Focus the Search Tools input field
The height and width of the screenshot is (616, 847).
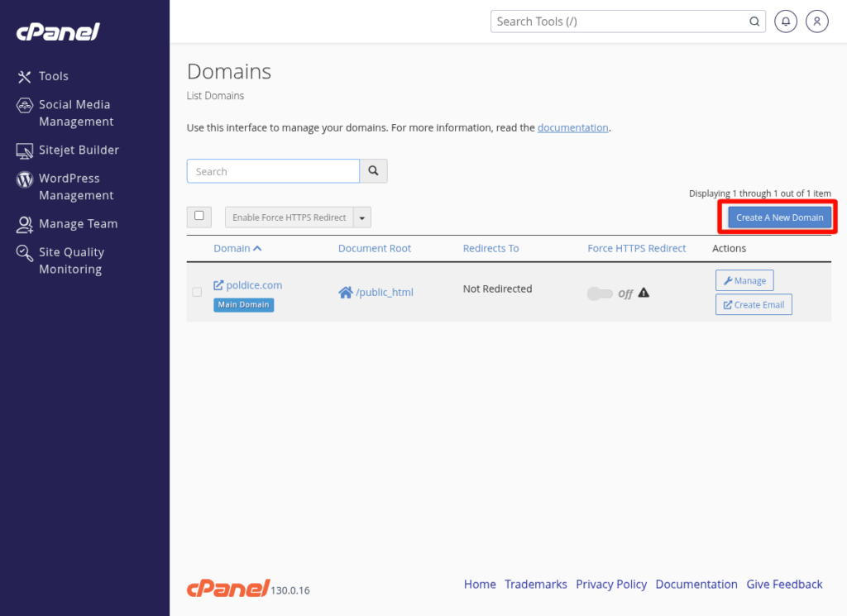[620, 21]
